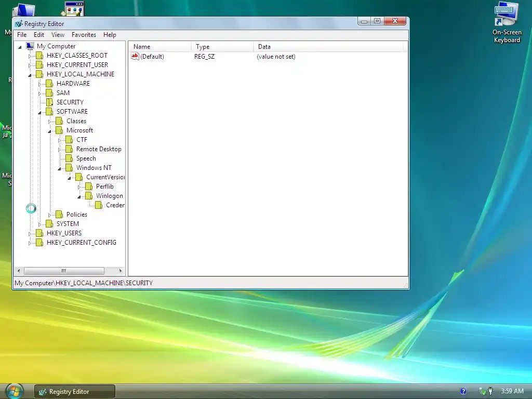Open the Help menu
The height and width of the screenshot is (399, 532).
[110, 35]
